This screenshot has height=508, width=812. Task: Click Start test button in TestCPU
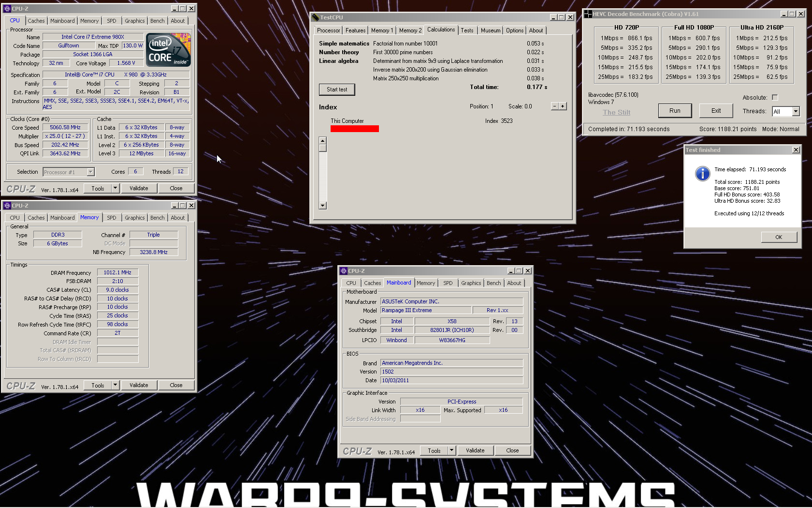coord(337,90)
